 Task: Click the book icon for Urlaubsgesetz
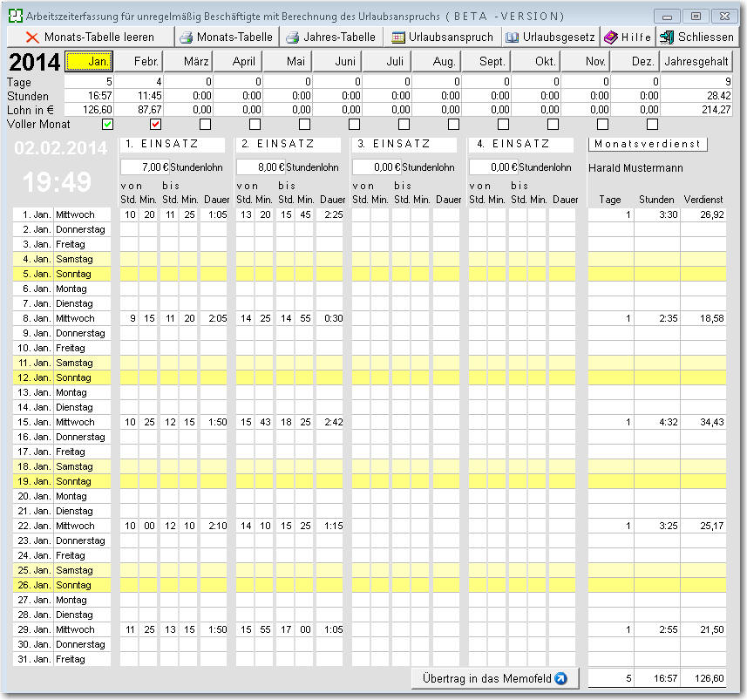[x=513, y=37]
